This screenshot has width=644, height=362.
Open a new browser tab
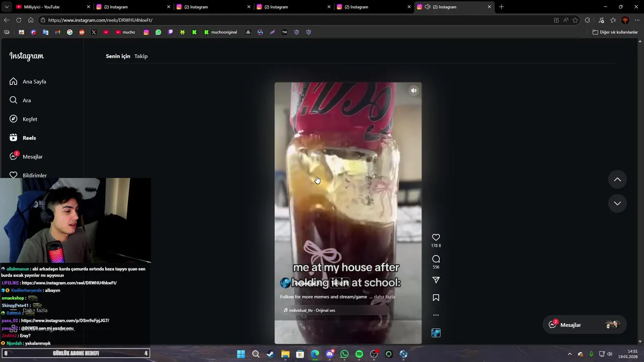pyautogui.click(x=501, y=7)
